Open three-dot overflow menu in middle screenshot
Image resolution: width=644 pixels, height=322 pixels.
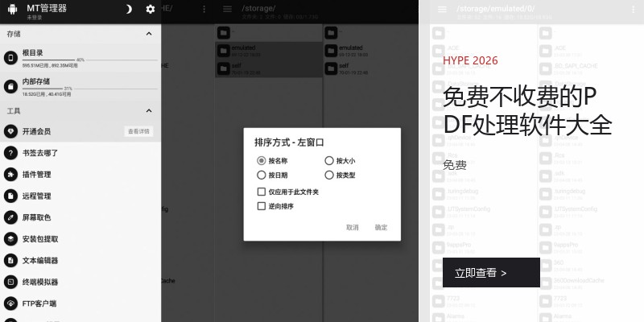204,9
